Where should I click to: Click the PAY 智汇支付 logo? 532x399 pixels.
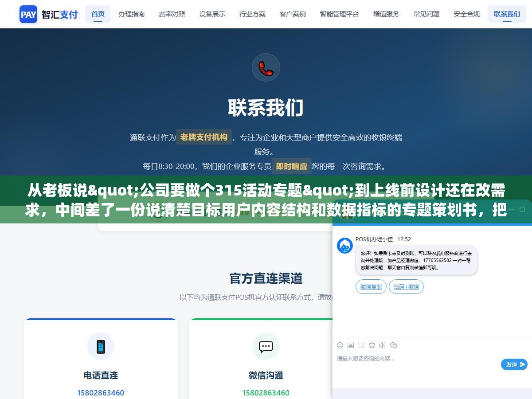click(x=49, y=14)
